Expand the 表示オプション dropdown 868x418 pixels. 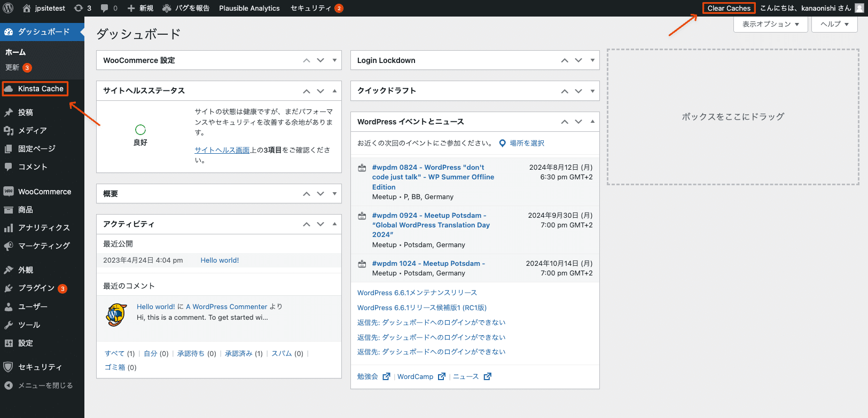(x=770, y=24)
